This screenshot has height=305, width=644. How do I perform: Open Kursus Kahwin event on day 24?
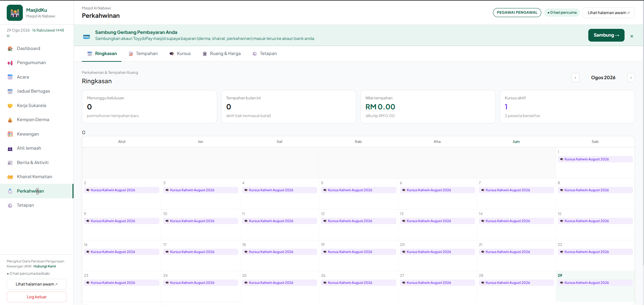(x=201, y=283)
